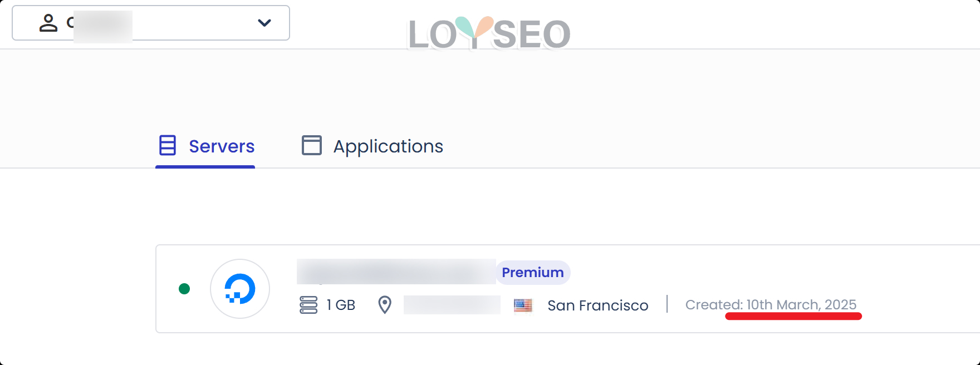Click the San Francisco location text
This screenshot has height=365, width=980.
point(597,305)
